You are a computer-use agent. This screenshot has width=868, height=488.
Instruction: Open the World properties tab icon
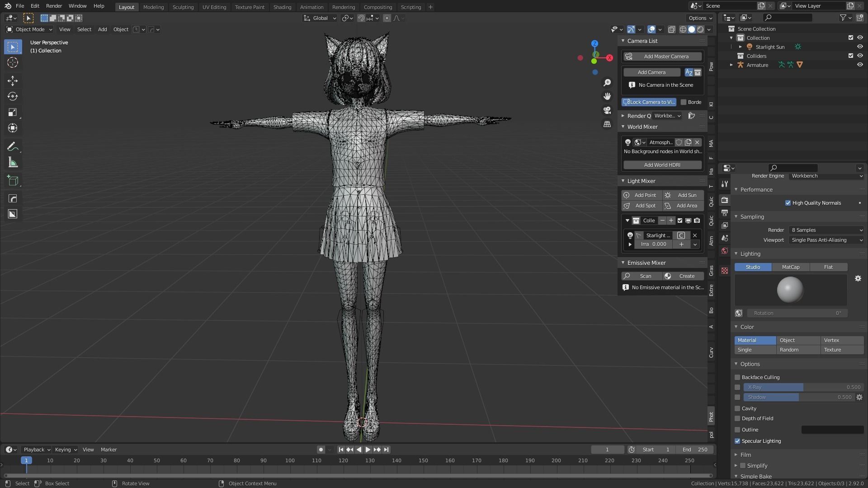pos(725,251)
